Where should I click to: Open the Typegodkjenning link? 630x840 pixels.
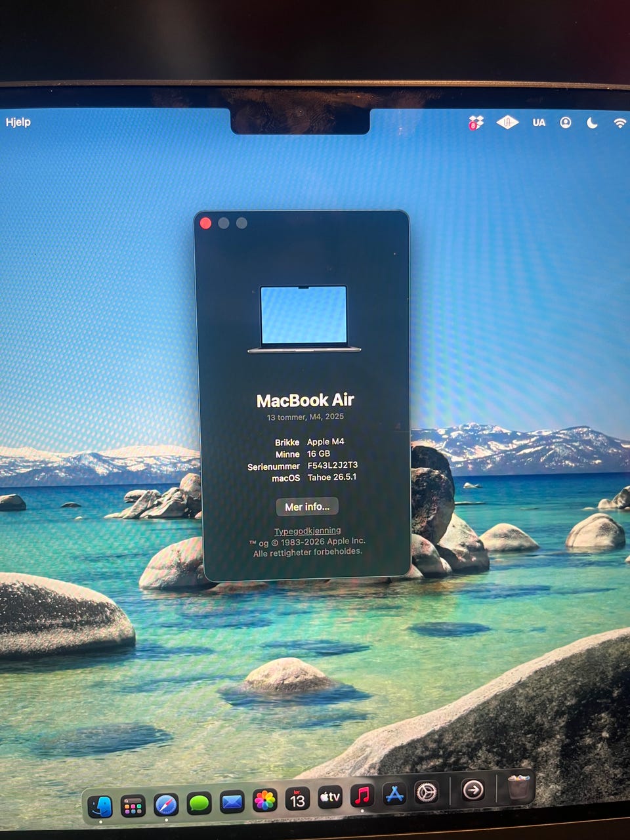click(307, 530)
